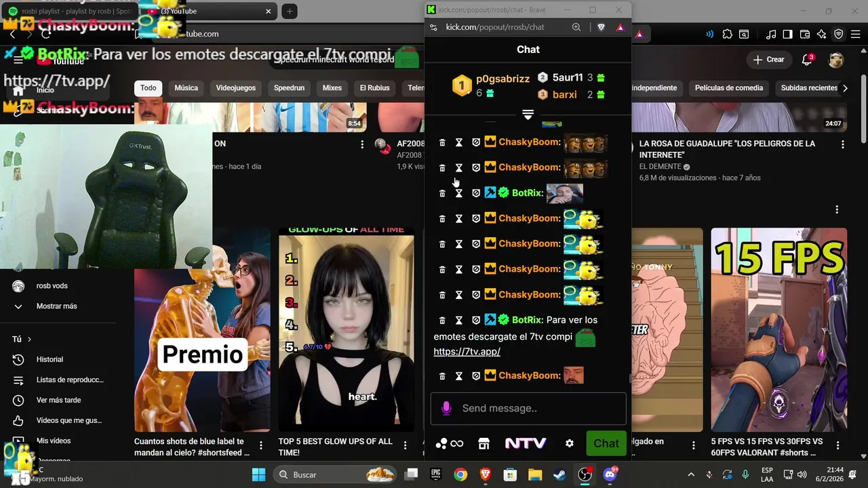The image size is (868, 488).
Task: Switch to the rosb playlist Spotify tab
Action: [x=71, y=12]
